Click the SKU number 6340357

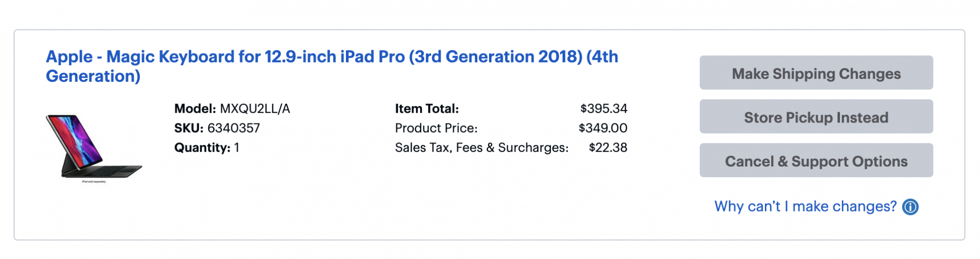click(x=234, y=128)
